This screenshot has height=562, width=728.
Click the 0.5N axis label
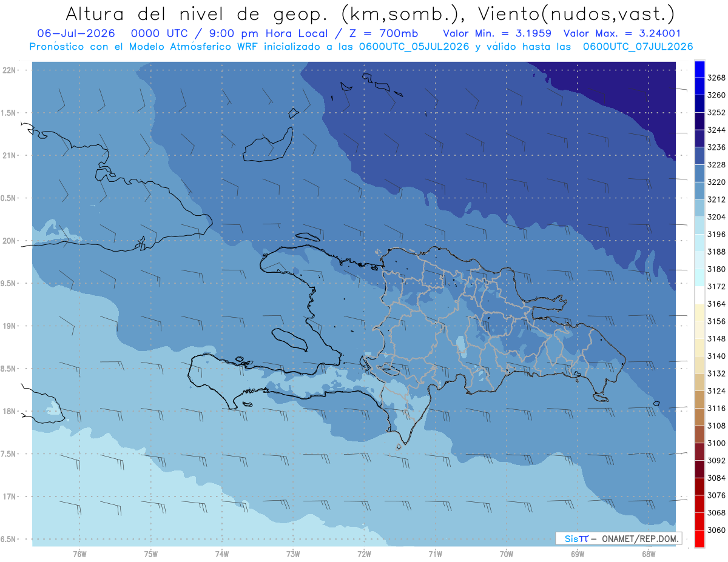pyautogui.click(x=9, y=198)
